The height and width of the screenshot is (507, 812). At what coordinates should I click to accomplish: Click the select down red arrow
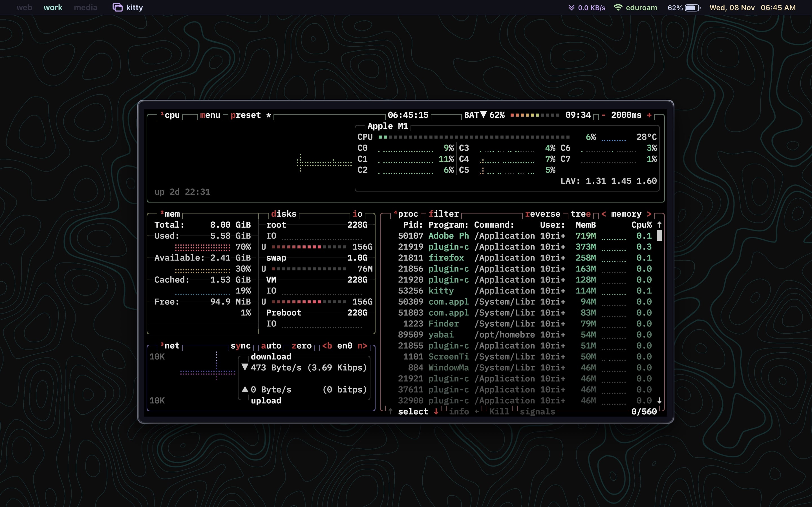coord(436,412)
